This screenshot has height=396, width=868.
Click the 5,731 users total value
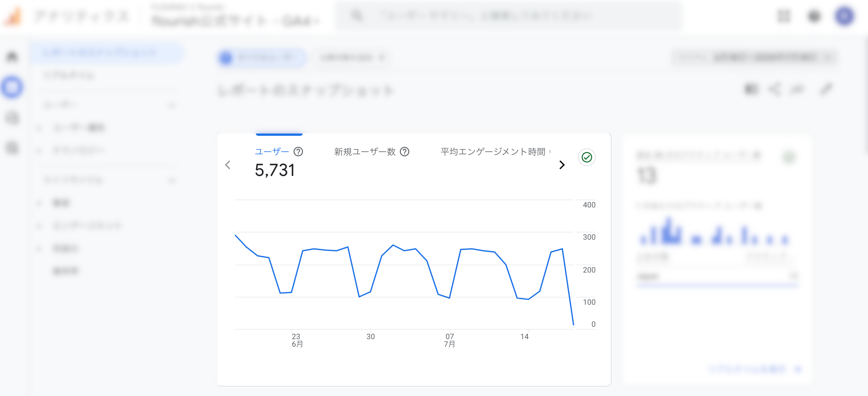coord(275,170)
